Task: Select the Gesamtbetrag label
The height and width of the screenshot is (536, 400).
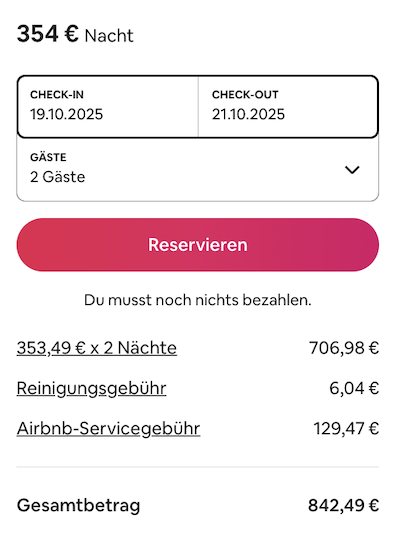Action: 79,506
